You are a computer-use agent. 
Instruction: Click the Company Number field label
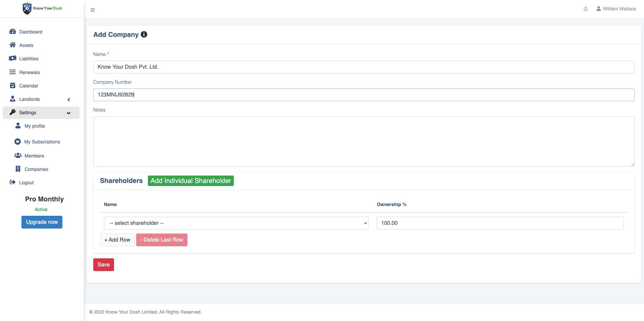pos(112,82)
